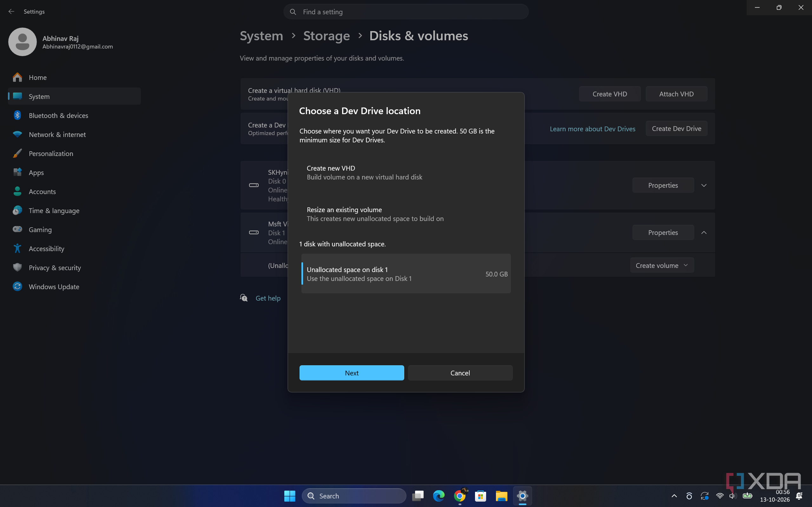Open Bluetooth & devices settings
Viewport: 812px width, 507px height.
coord(74,115)
